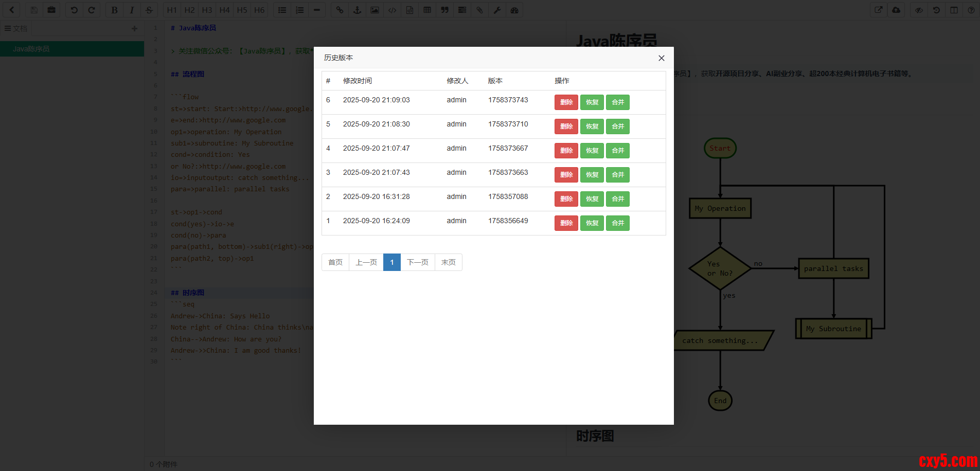Image resolution: width=980 pixels, height=471 pixels.
Task: Select Java陈序员 document in the sidebar
Action: pyautogui.click(x=31, y=49)
